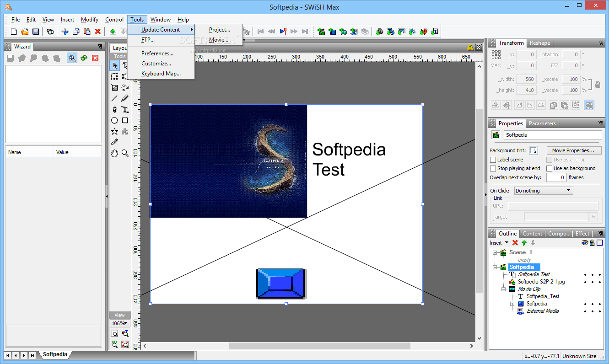Viewport: 609px width, 364px height.
Task: Toggle the outline square icon in Outline header
Action: tap(599, 243)
